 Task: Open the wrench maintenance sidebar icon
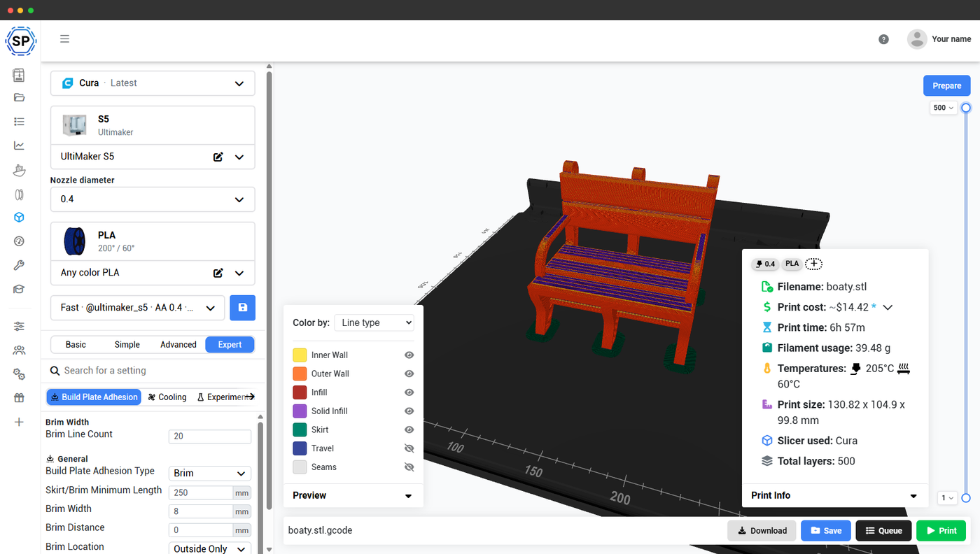click(19, 265)
